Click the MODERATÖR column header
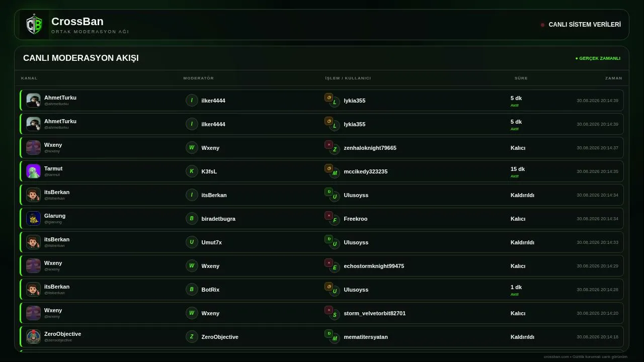The image size is (644, 362). click(199, 78)
